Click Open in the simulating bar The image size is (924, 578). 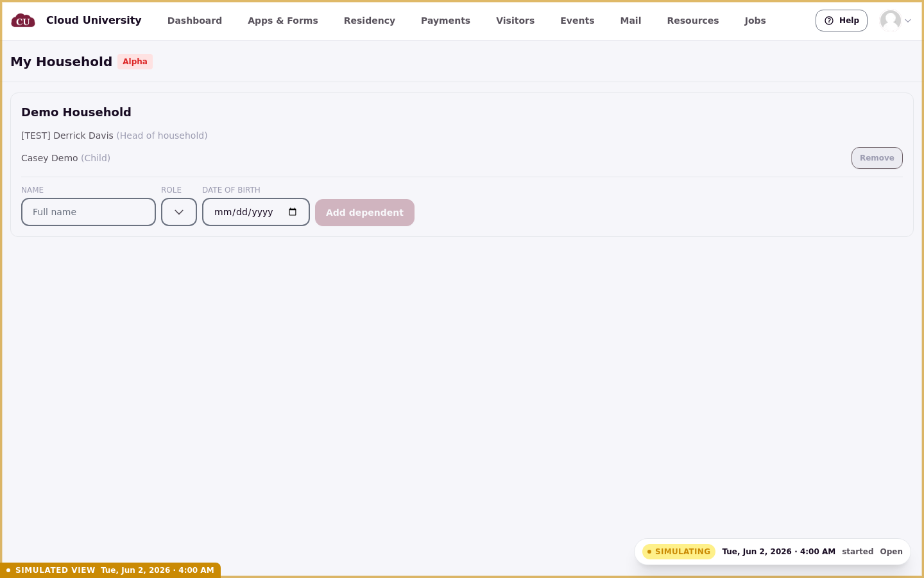coord(891,552)
